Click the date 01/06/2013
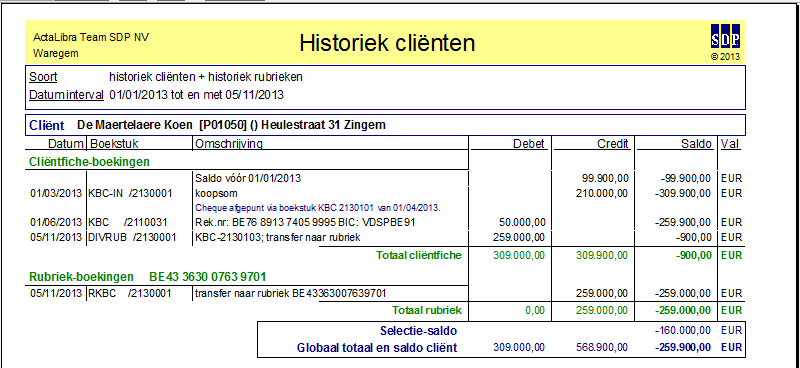The width and height of the screenshot is (800, 368). [x=56, y=223]
